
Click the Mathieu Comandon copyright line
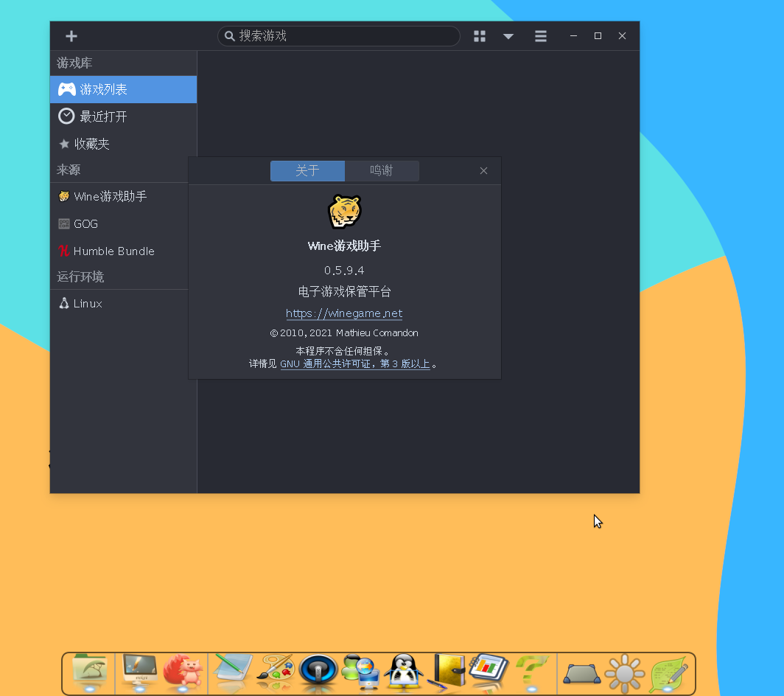[x=344, y=333]
